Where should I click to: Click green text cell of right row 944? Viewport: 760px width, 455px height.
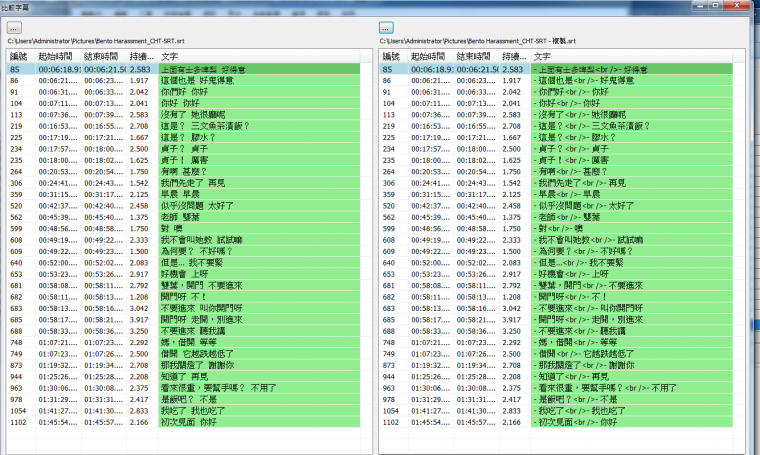(632, 377)
